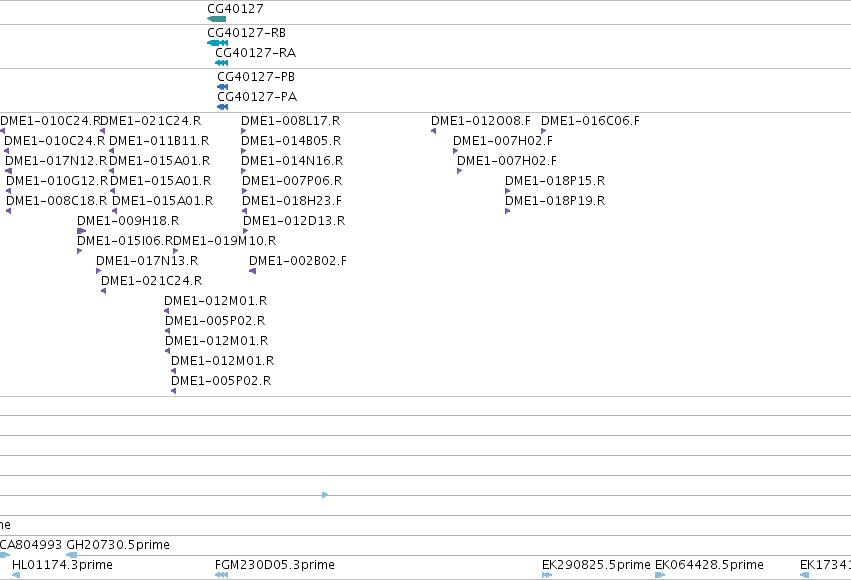The height and width of the screenshot is (580, 851).
Task: Click the DME1-012D13.R label
Action: [294, 221]
